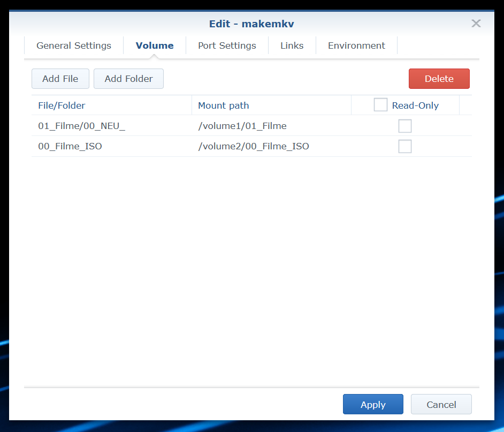This screenshot has width=504, height=432.
Task: Click the Add File button
Action: [60, 78]
